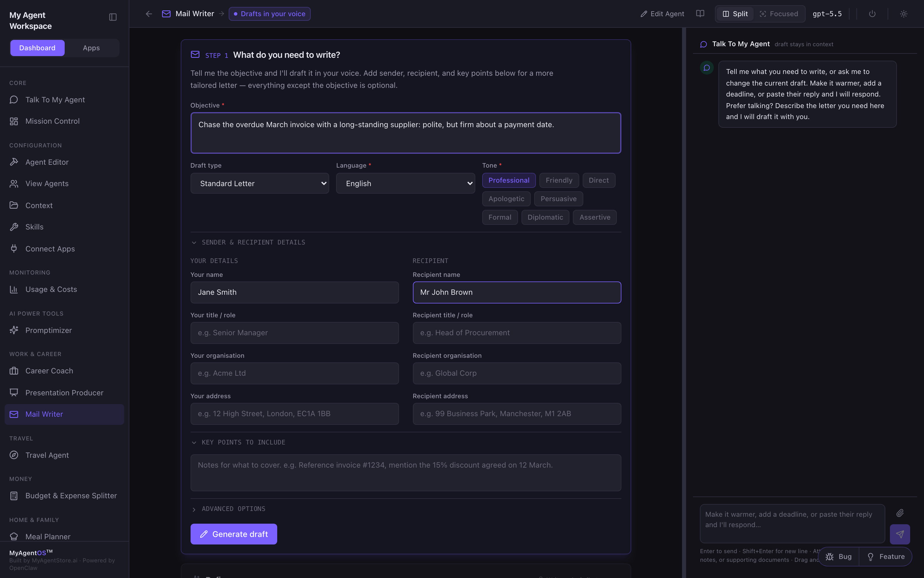Click the Presentation Producer screen icon
The height and width of the screenshot is (578, 924).
[x=14, y=392]
